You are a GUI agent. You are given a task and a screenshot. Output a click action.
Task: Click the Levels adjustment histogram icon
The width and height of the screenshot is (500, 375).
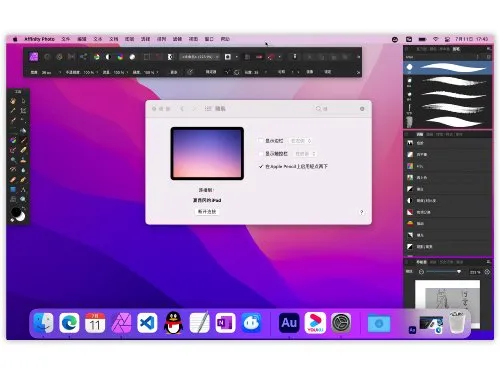[410, 143]
